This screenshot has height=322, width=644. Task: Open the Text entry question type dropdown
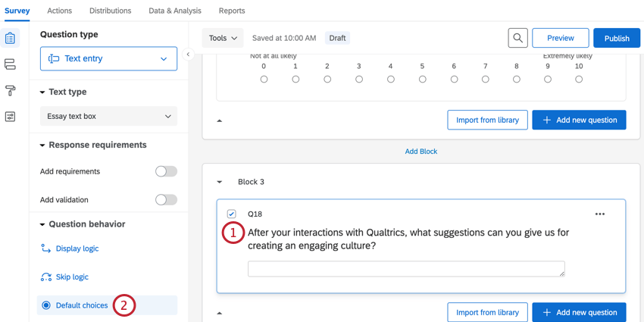click(108, 58)
